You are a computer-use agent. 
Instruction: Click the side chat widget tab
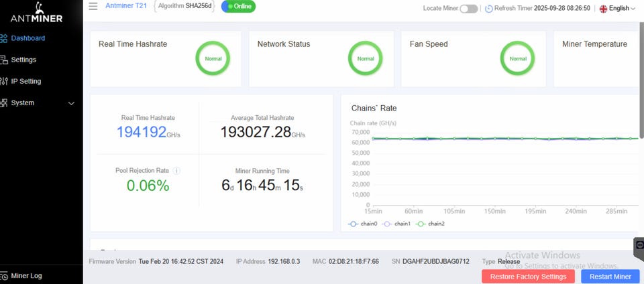639,248
